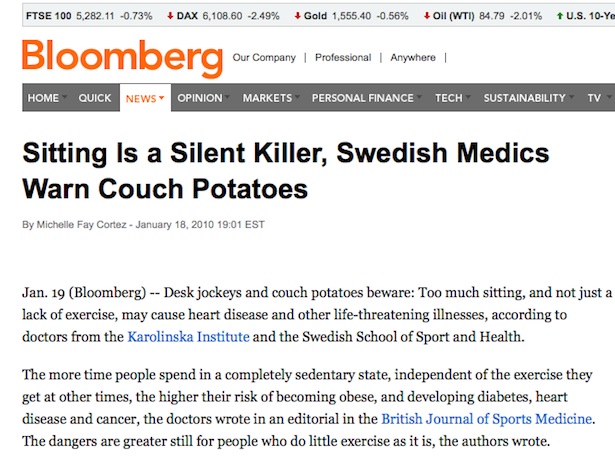Open the British Journal of Sports Medicine link
This screenshot has height=470, width=615.
(x=486, y=419)
